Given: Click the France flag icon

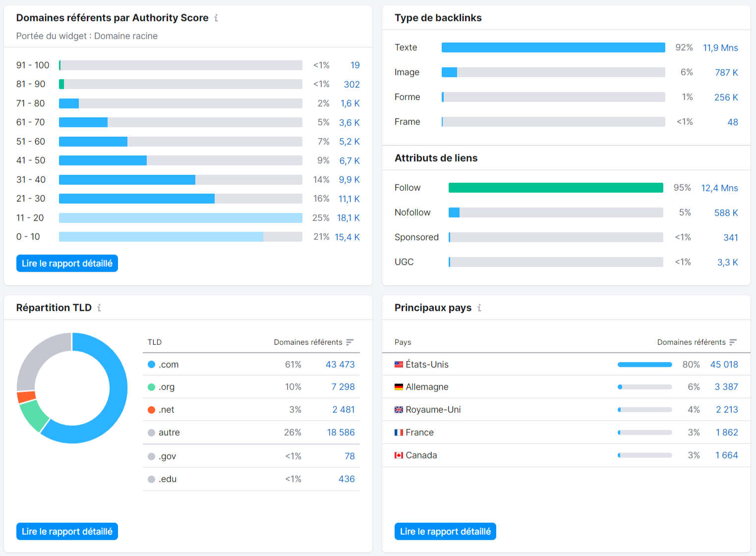Looking at the screenshot, I should (399, 433).
